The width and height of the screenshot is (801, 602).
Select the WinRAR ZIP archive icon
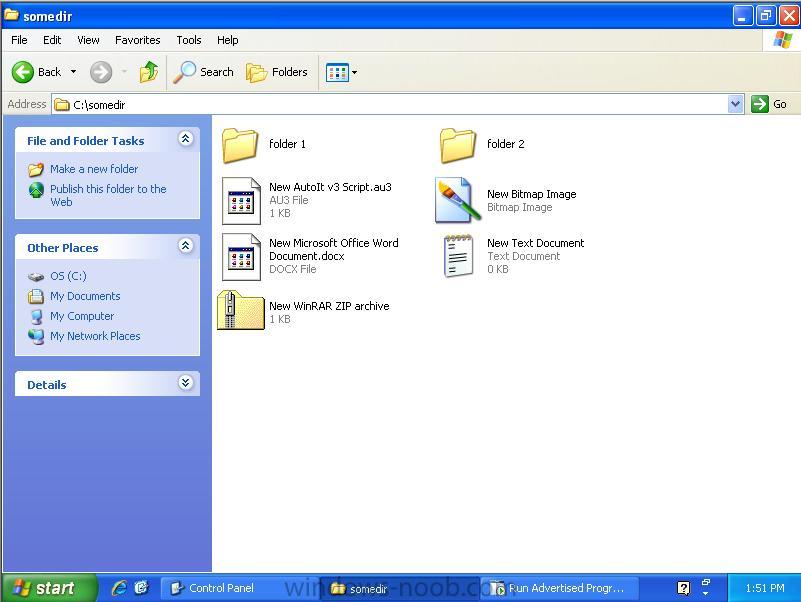coord(241,310)
